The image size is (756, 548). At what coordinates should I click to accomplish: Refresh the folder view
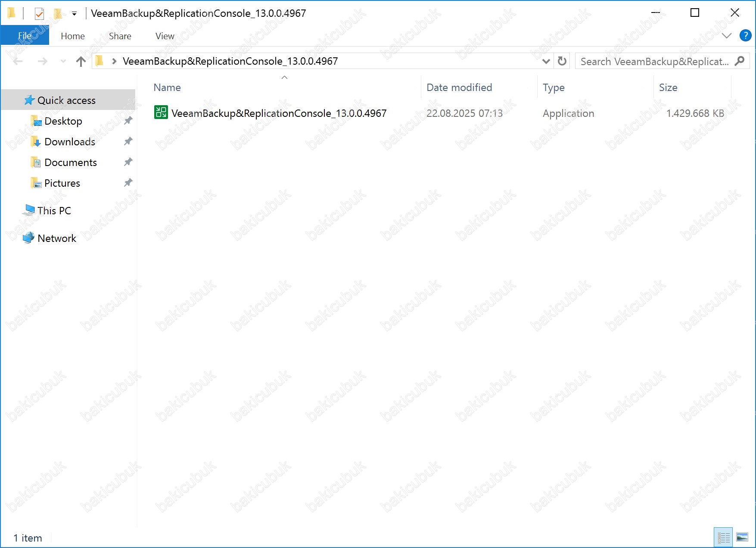click(562, 61)
